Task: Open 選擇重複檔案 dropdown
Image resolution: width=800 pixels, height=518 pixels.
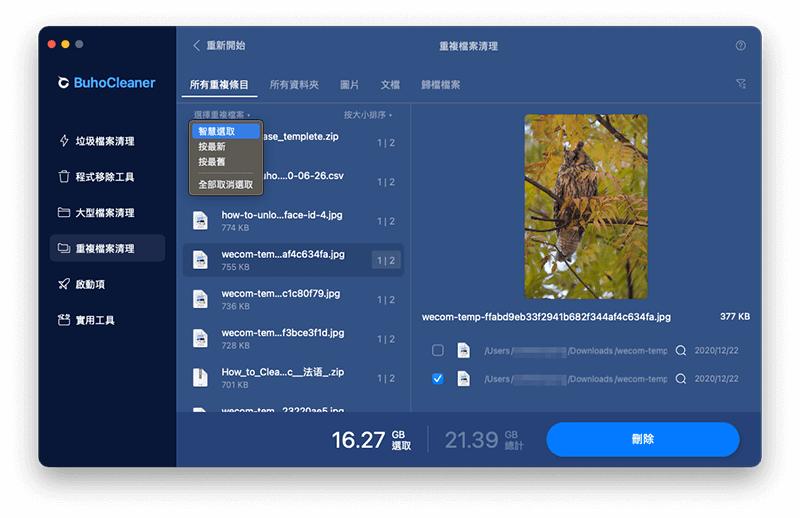Action: pyautogui.click(x=221, y=115)
